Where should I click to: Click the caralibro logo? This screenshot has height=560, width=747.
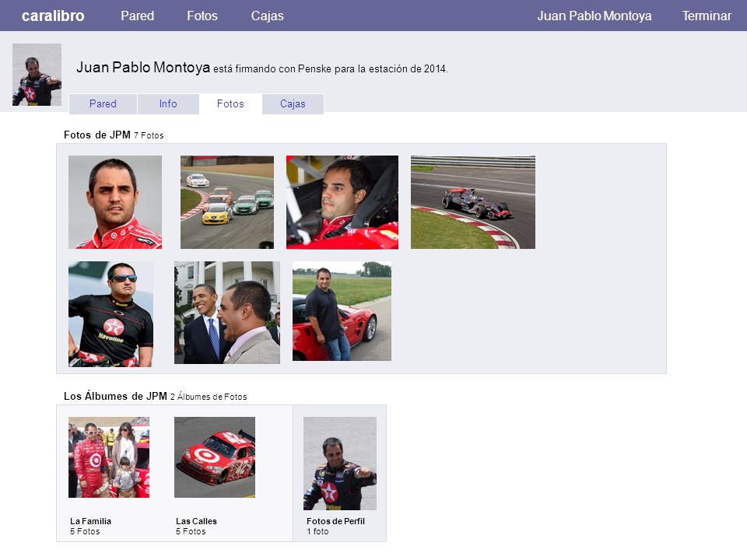pyautogui.click(x=53, y=16)
